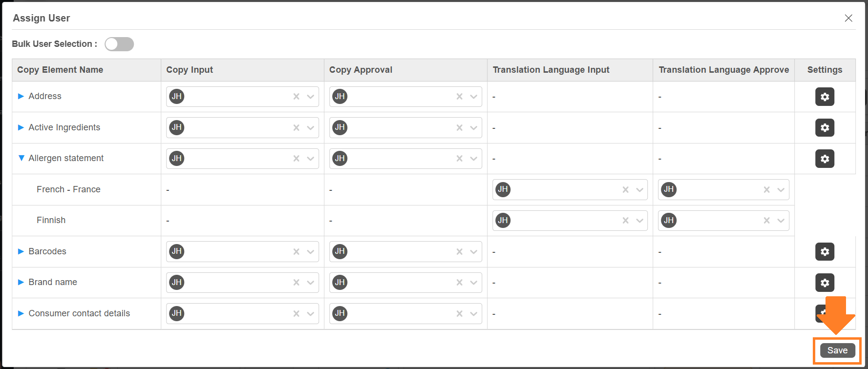Expand the Consumer contact details row
The height and width of the screenshot is (369, 868).
tap(21, 313)
